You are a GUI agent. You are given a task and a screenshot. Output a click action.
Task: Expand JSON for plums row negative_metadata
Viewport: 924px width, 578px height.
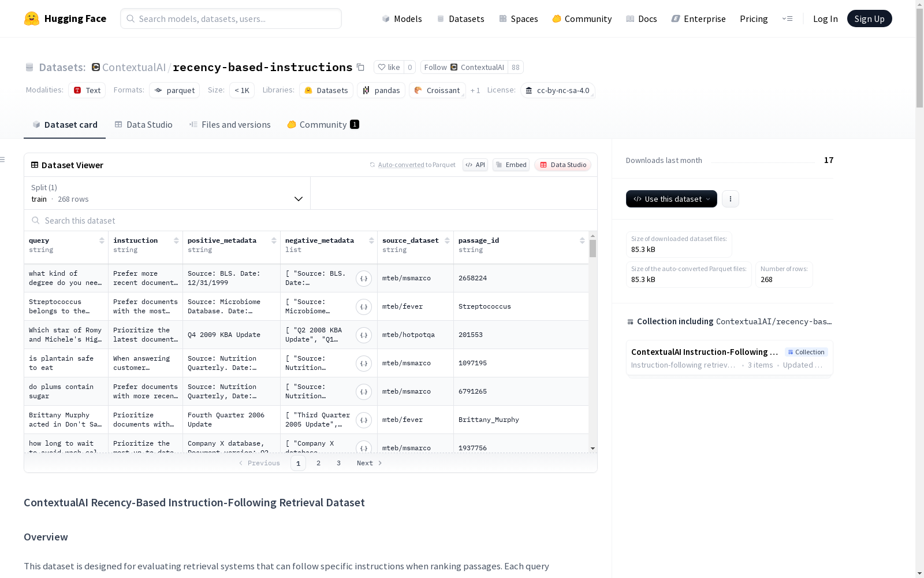[x=364, y=392]
